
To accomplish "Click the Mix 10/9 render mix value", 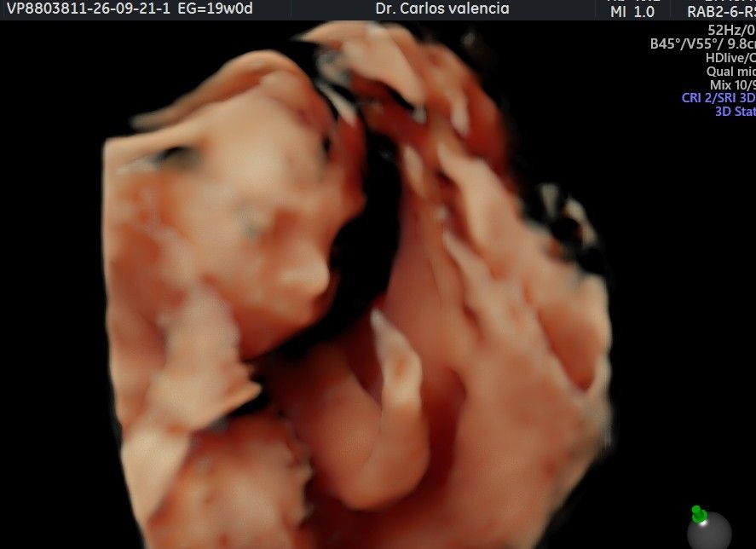I will point(733,85).
